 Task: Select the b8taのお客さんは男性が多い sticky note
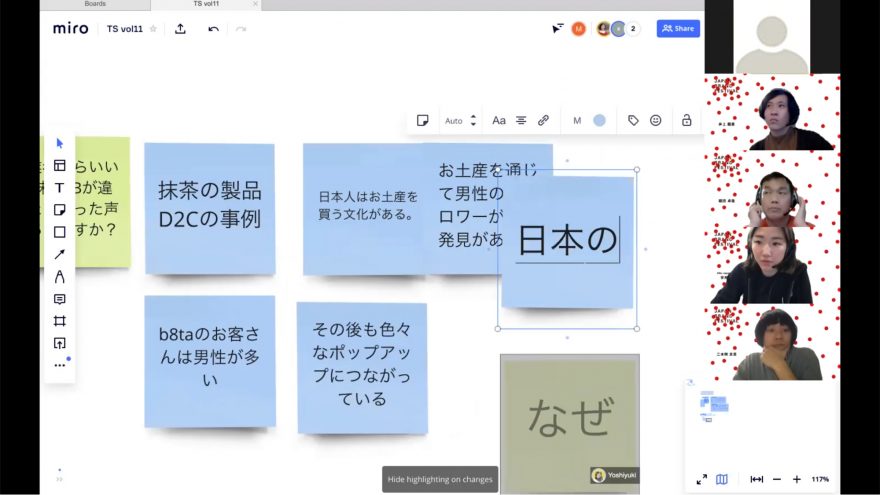(x=210, y=361)
